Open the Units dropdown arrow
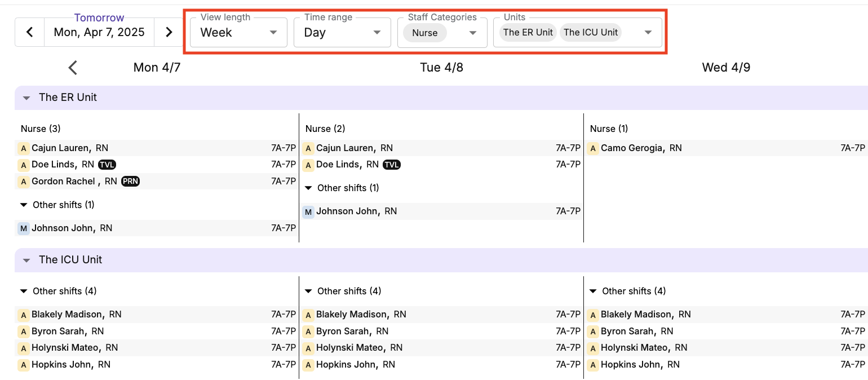 coord(648,33)
